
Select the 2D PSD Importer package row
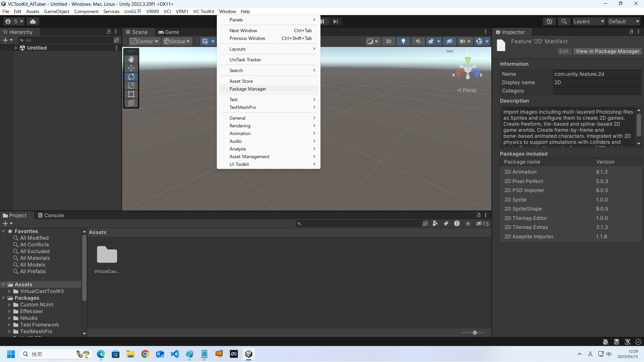click(x=571, y=190)
